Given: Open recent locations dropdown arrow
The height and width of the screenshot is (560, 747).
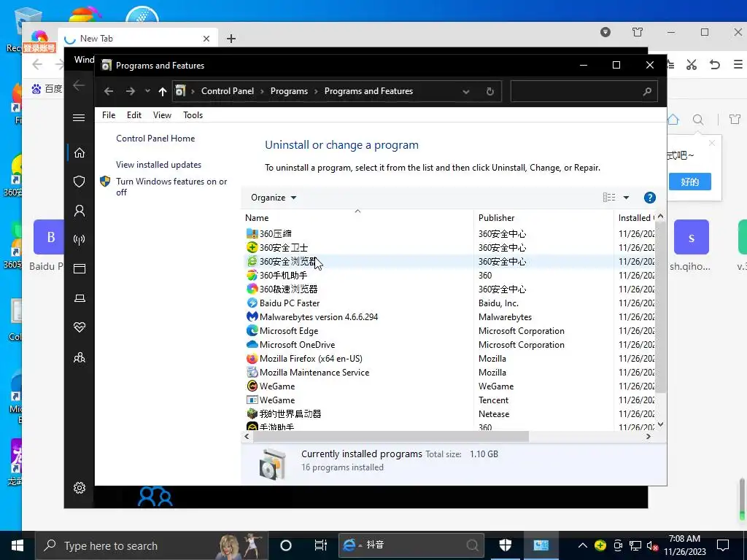Looking at the screenshot, I should coord(147,91).
